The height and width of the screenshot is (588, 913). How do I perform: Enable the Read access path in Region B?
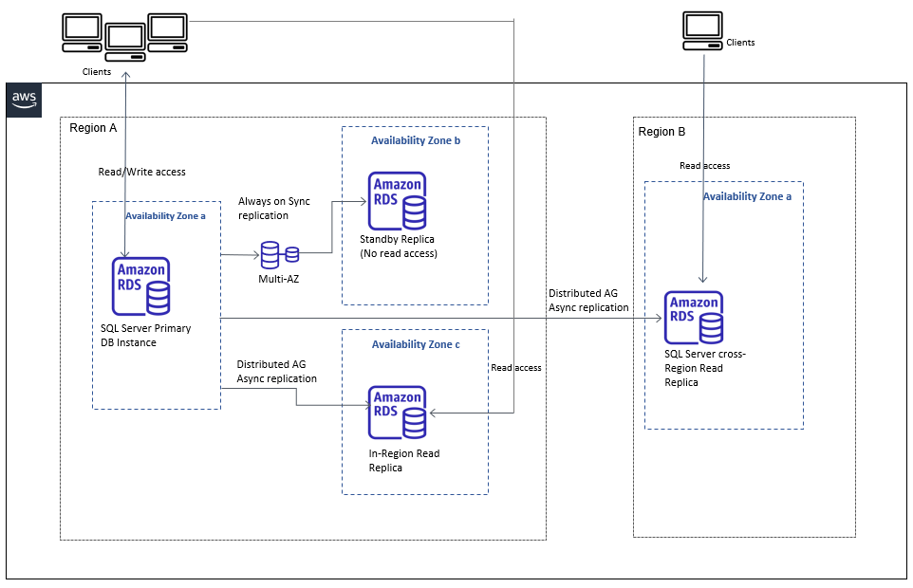tap(704, 165)
